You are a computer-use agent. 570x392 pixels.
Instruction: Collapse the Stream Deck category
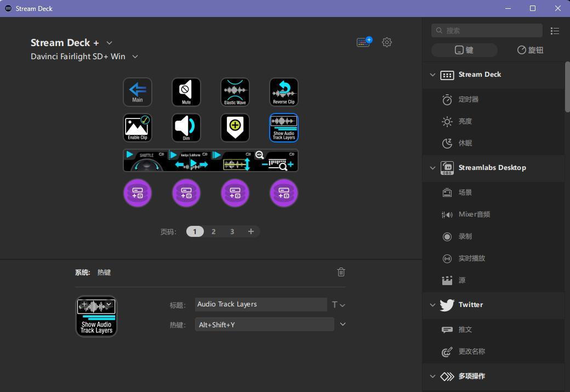(432, 75)
